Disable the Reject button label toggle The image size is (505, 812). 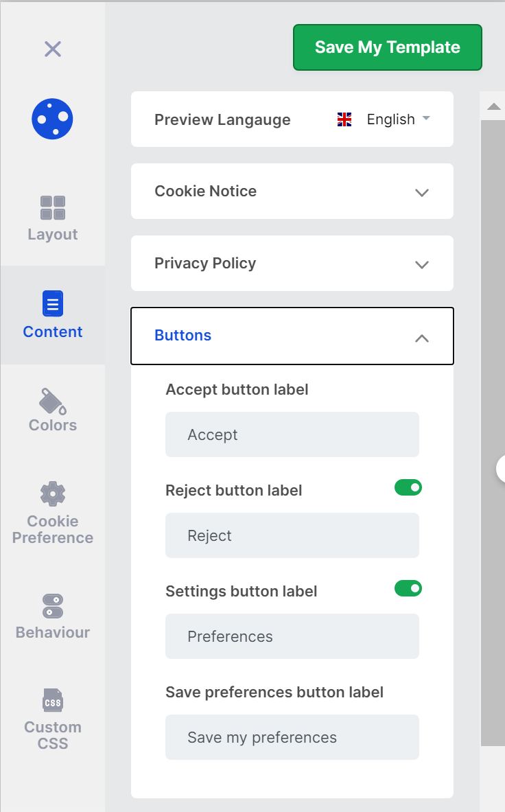click(x=408, y=488)
